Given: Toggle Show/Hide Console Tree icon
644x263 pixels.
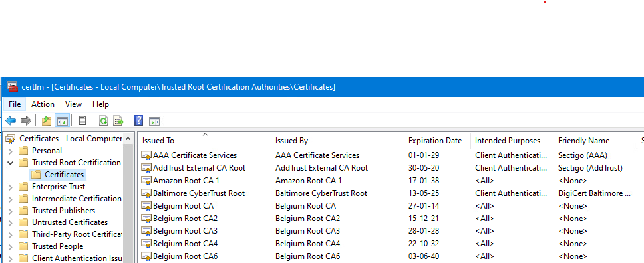Looking at the screenshot, I should click(62, 121).
